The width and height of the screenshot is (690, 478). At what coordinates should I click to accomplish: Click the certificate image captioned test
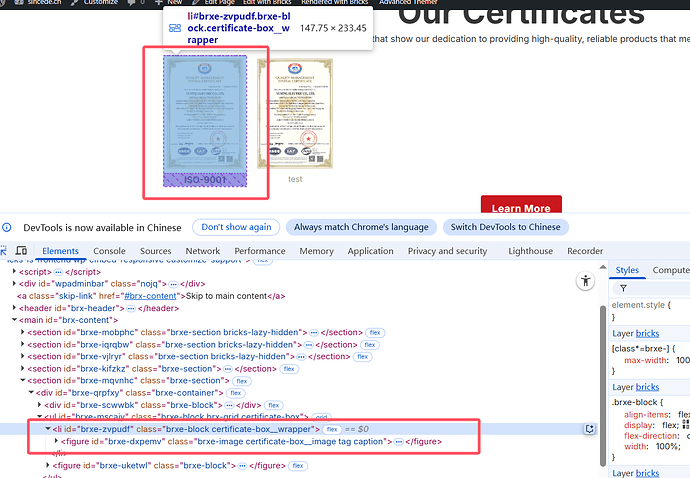[295, 114]
